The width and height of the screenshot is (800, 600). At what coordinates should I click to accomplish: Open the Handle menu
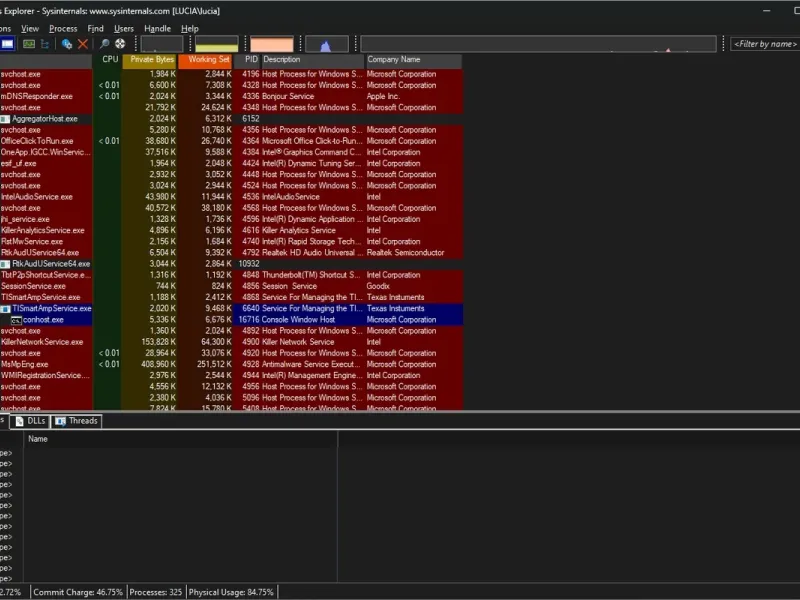coord(158,29)
